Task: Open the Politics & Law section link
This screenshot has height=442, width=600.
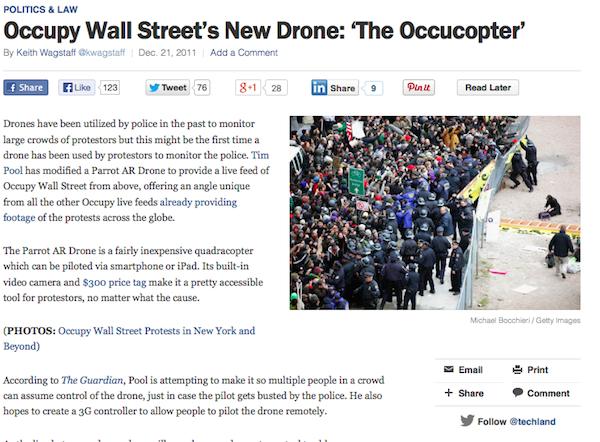Action: (x=41, y=10)
